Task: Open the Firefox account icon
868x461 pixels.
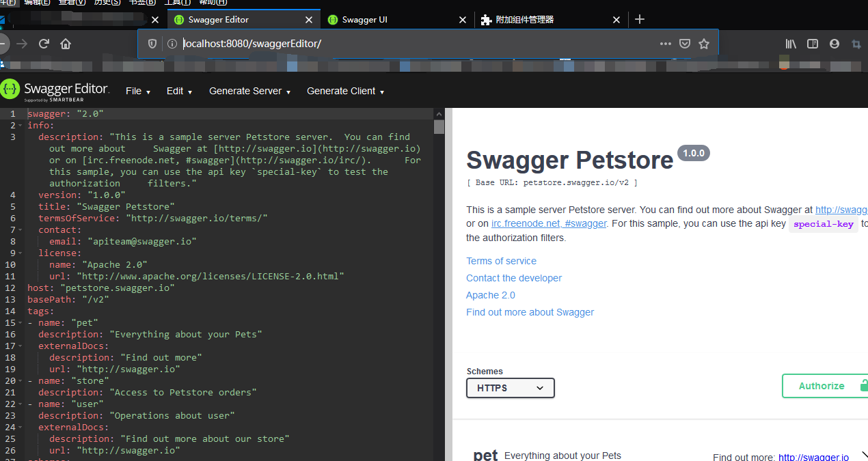Action: (835, 43)
